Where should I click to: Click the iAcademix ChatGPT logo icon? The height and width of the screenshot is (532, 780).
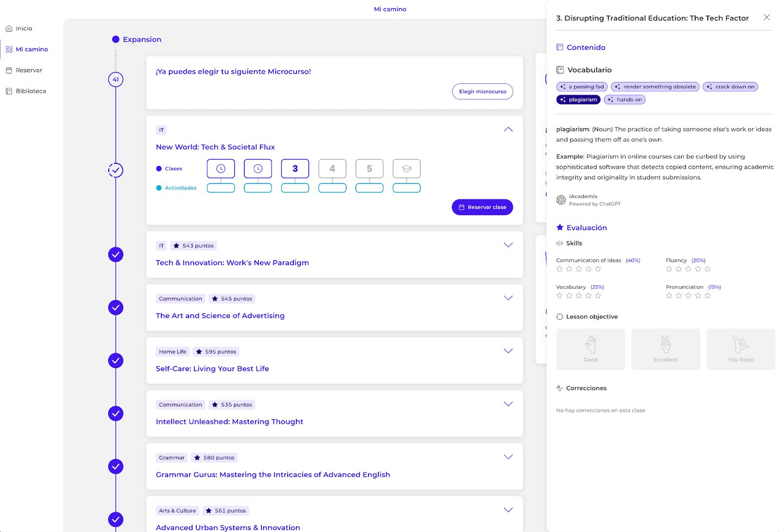pyautogui.click(x=561, y=200)
